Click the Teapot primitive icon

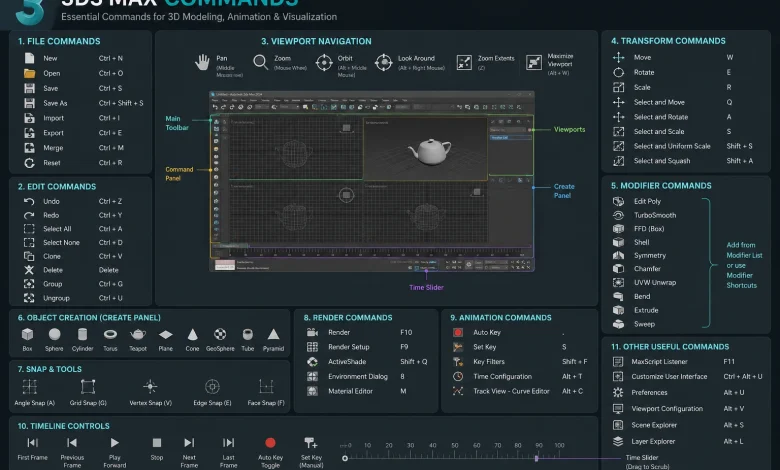138,334
